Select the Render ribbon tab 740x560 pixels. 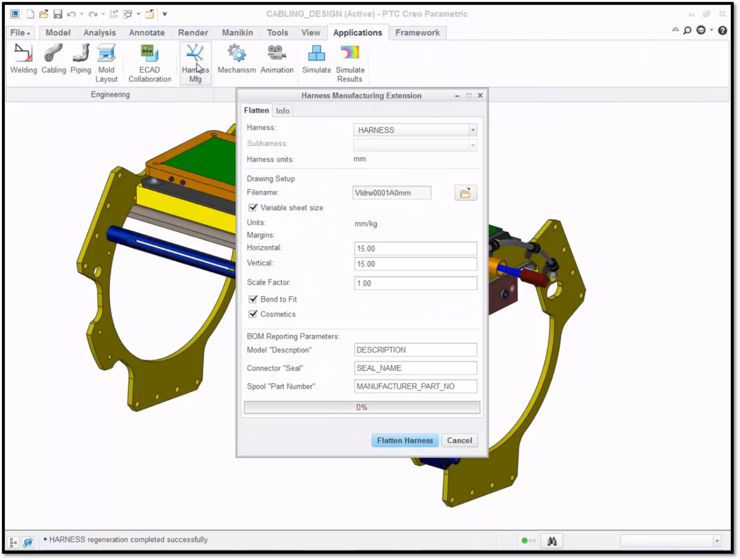[193, 33]
